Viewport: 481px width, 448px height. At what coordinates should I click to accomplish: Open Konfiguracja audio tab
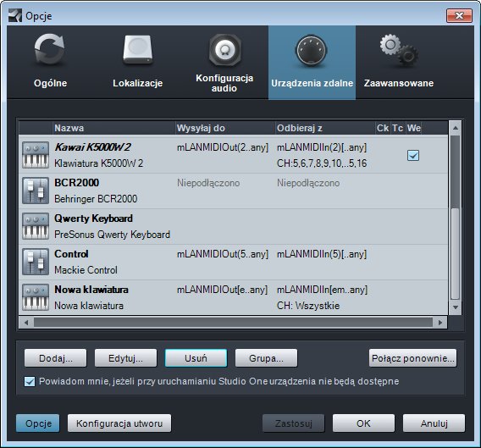tap(224, 63)
